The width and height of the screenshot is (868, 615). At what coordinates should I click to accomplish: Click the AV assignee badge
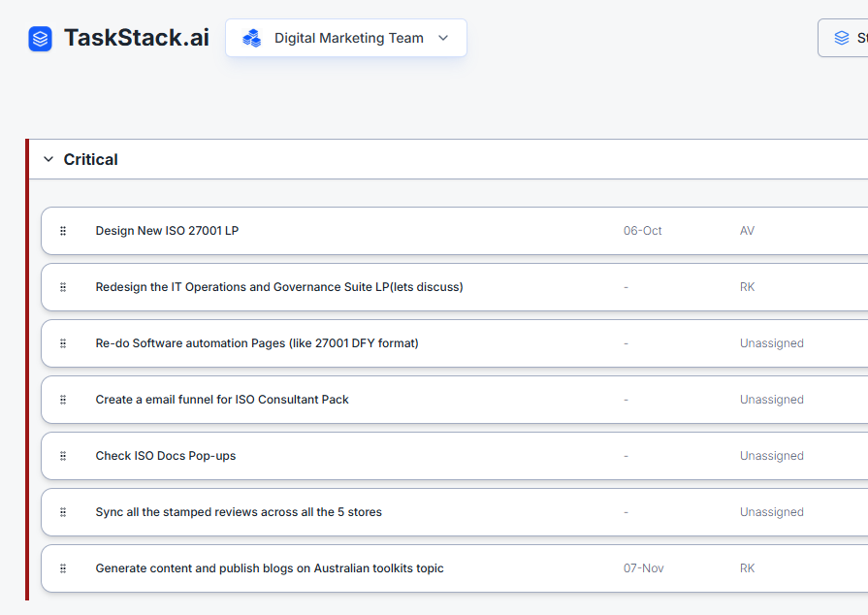pyautogui.click(x=747, y=231)
